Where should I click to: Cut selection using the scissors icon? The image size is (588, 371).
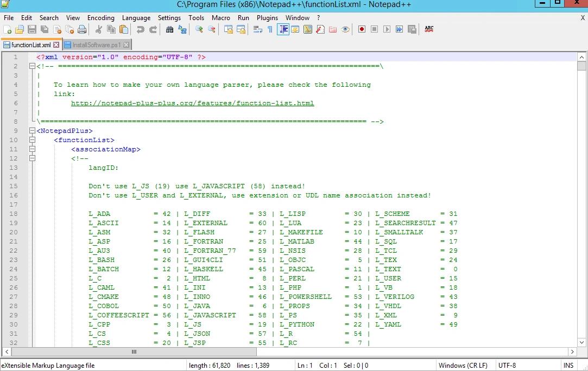pyautogui.click(x=99, y=30)
